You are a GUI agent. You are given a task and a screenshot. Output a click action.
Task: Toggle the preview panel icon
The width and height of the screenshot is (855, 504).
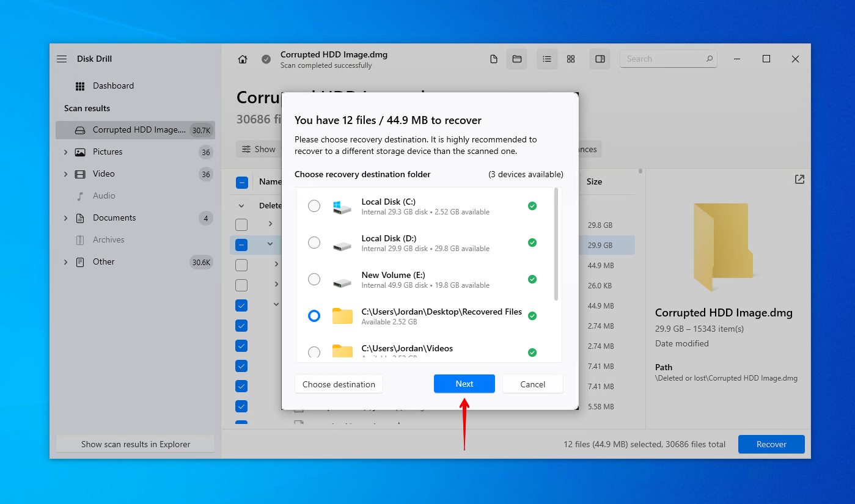(x=600, y=59)
